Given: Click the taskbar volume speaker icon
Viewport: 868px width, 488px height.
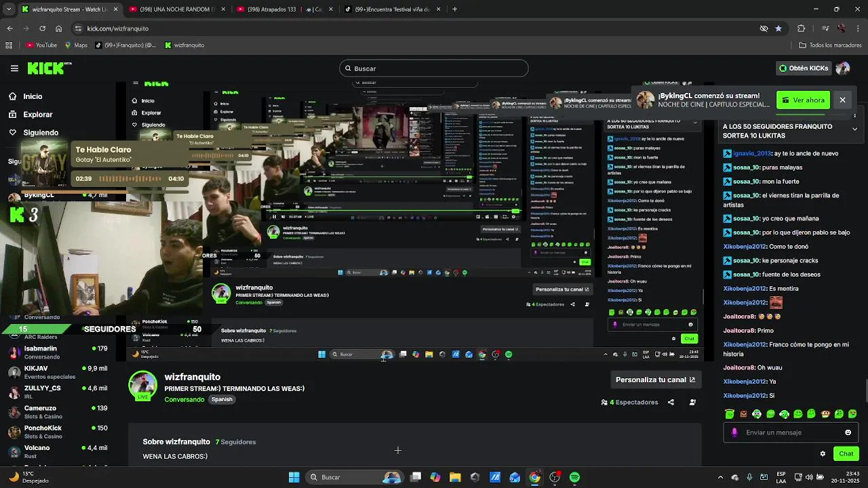Looking at the screenshot, I should (x=809, y=477).
